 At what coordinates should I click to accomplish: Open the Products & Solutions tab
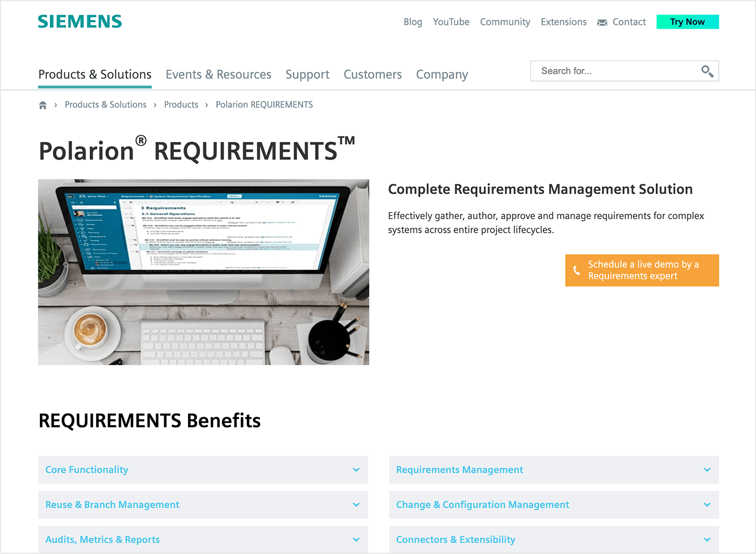click(x=95, y=75)
